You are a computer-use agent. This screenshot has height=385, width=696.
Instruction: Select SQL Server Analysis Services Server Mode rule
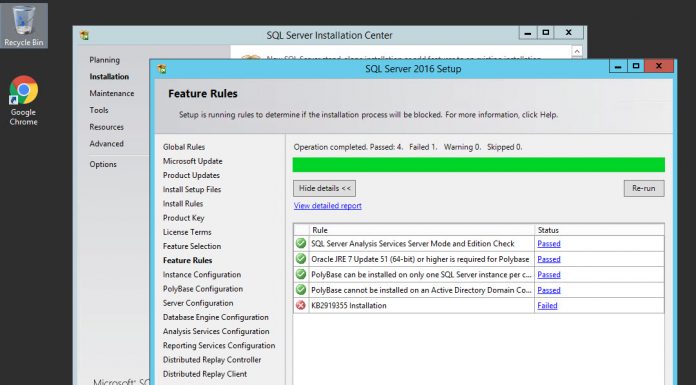[x=413, y=243]
